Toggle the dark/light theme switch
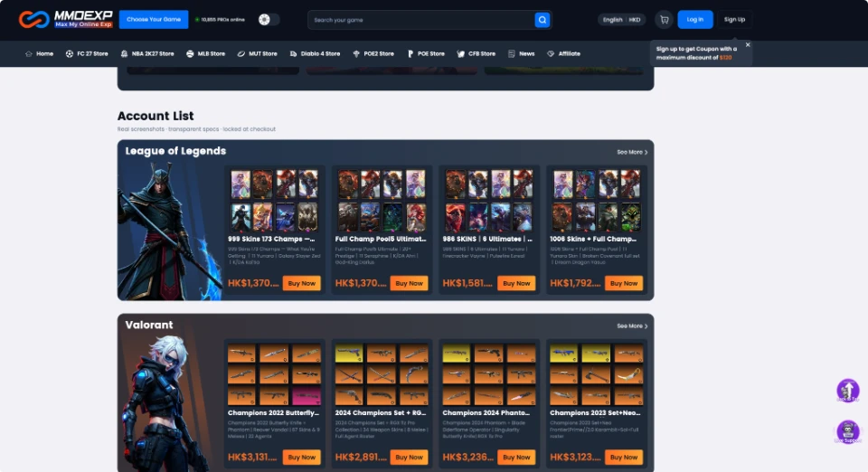 (269, 19)
